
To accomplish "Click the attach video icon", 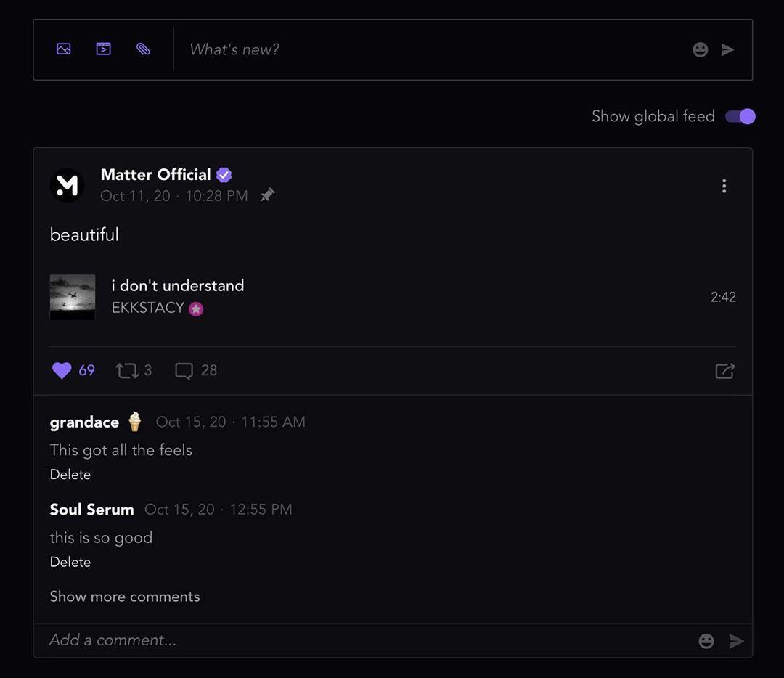I will 104,49.
